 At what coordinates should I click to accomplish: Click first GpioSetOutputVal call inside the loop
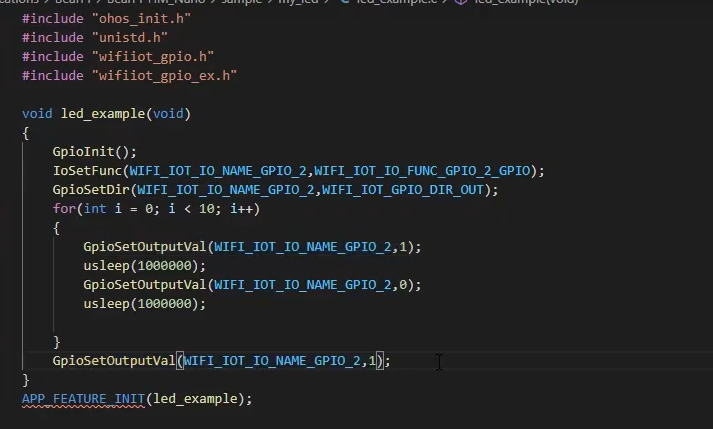point(252,247)
